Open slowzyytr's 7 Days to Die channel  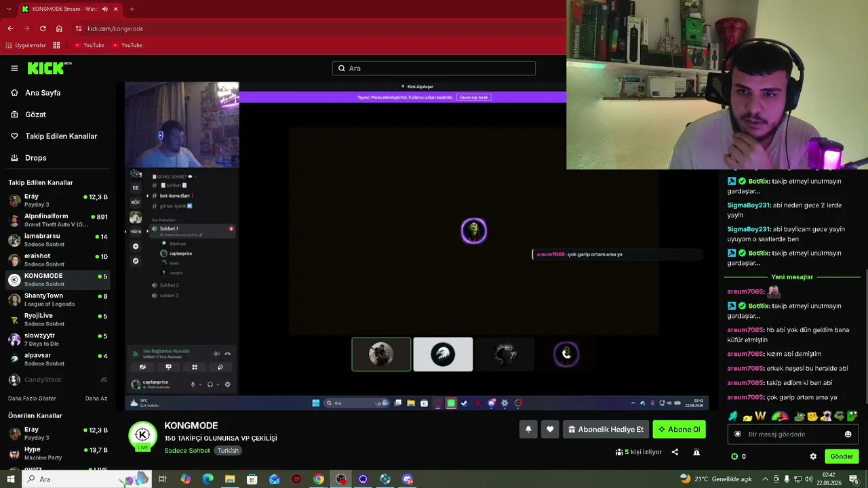tap(58, 340)
